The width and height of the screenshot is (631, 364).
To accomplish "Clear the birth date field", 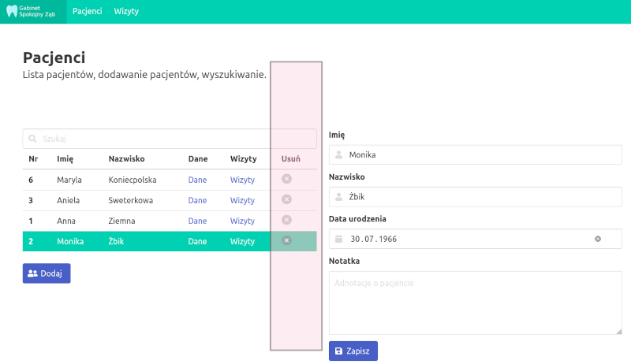I will [598, 239].
